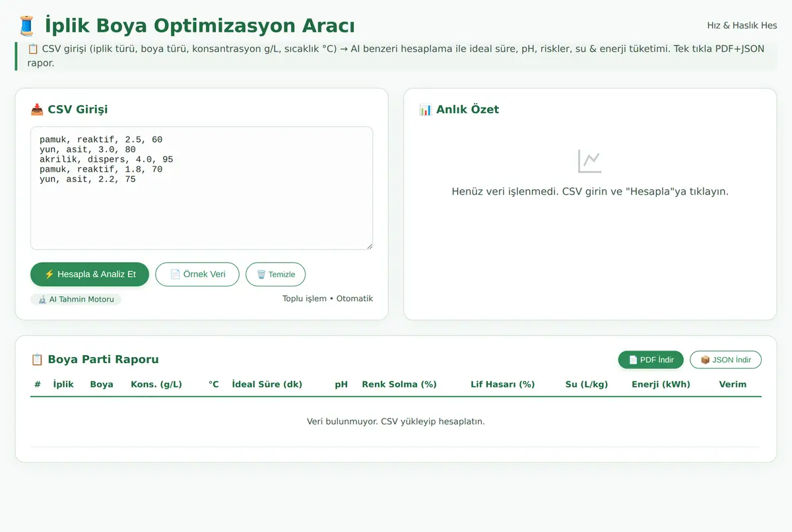Image resolution: width=792 pixels, height=532 pixels.
Task: Click 'Toplu işlem • Otomatik' text
Action: coord(327,298)
